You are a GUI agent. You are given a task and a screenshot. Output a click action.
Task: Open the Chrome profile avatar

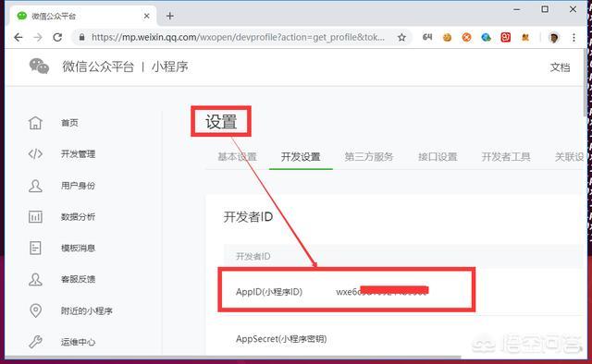pos(554,38)
